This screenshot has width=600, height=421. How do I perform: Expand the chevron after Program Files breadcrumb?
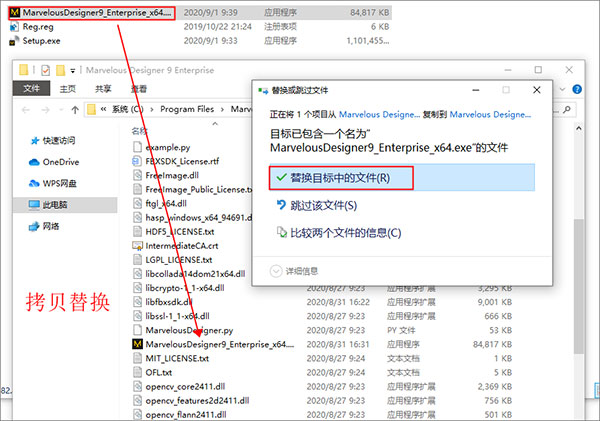click(222, 109)
